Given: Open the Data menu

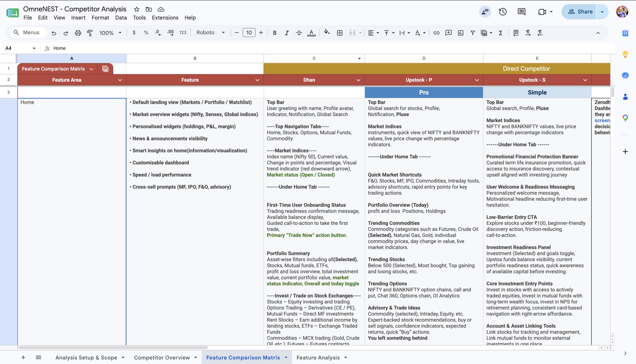Looking at the screenshot, I should click(121, 18).
